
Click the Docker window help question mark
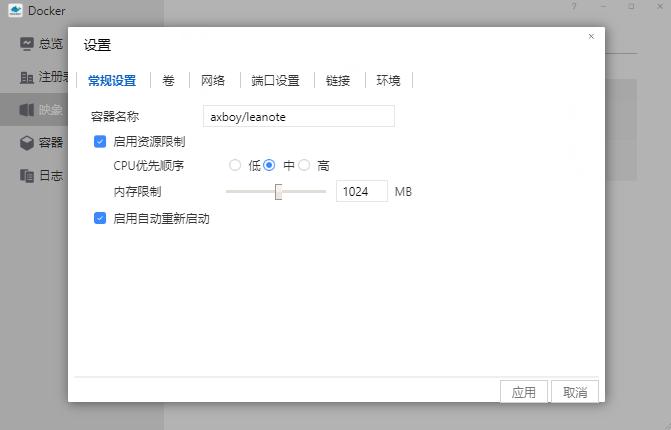click(x=574, y=6)
